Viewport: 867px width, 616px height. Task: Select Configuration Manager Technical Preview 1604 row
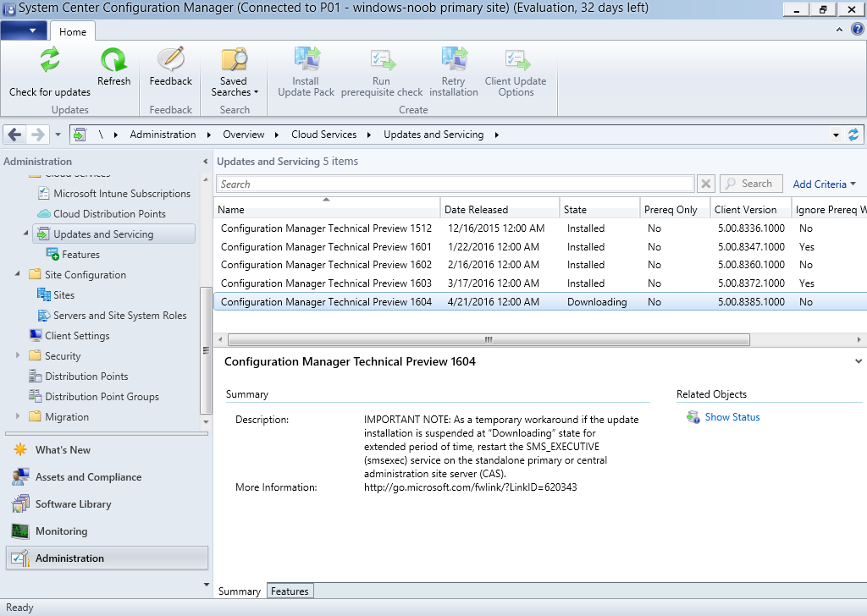coord(540,301)
